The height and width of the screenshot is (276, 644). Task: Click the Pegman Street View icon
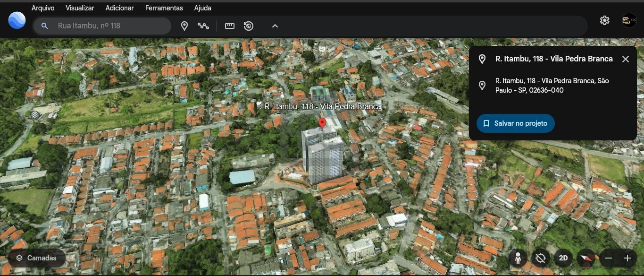point(518,258)
